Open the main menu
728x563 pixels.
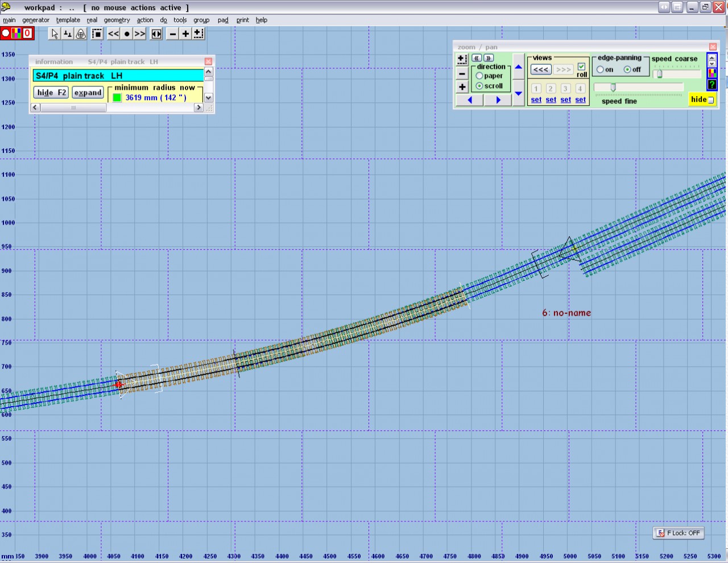9,20
